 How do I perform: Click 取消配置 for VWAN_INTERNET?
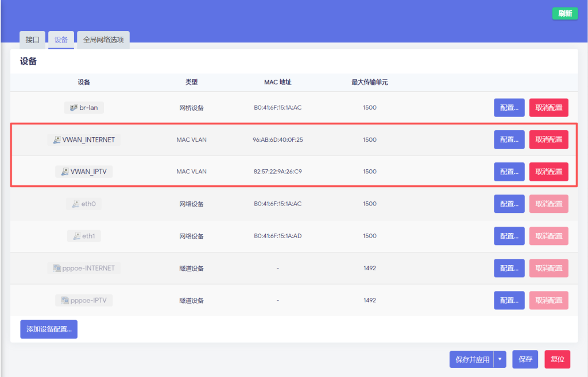tap(548, 140)
